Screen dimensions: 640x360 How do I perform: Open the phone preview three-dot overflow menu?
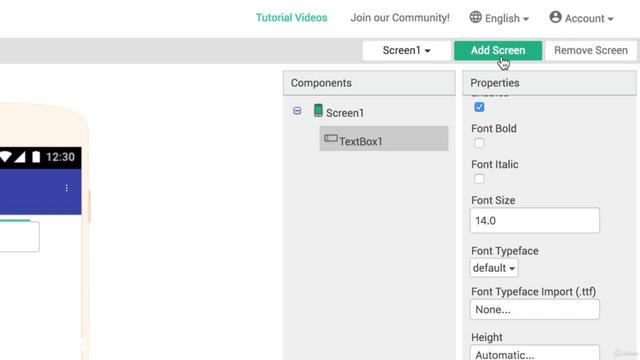[67, 188]
